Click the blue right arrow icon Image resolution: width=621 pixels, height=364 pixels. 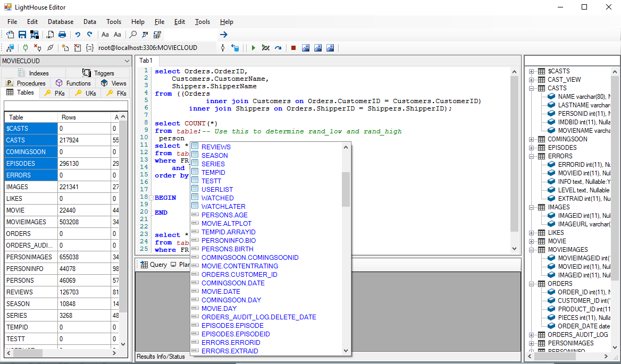224,35
